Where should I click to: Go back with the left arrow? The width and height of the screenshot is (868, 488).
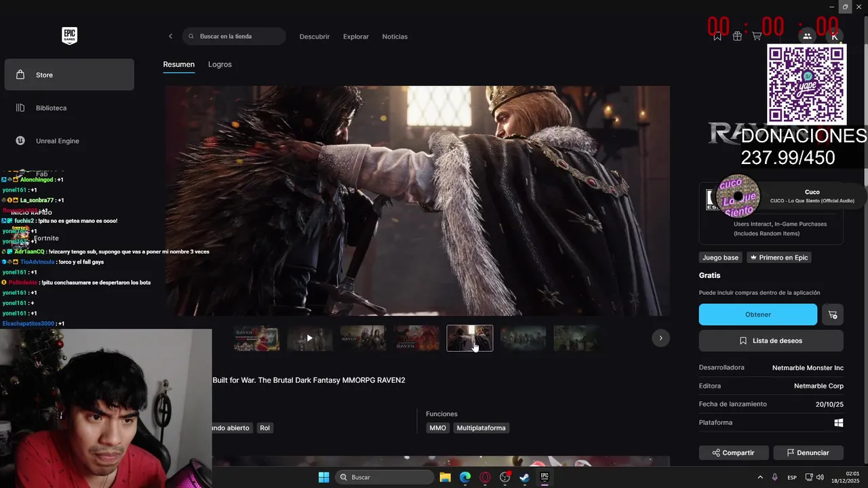(x=170, y=37)
